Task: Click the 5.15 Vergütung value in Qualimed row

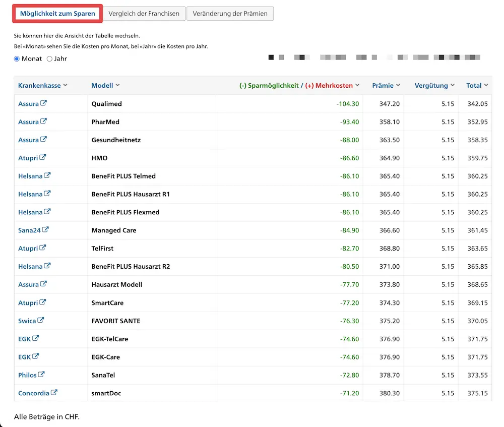Action: click(x=448, y=104)
